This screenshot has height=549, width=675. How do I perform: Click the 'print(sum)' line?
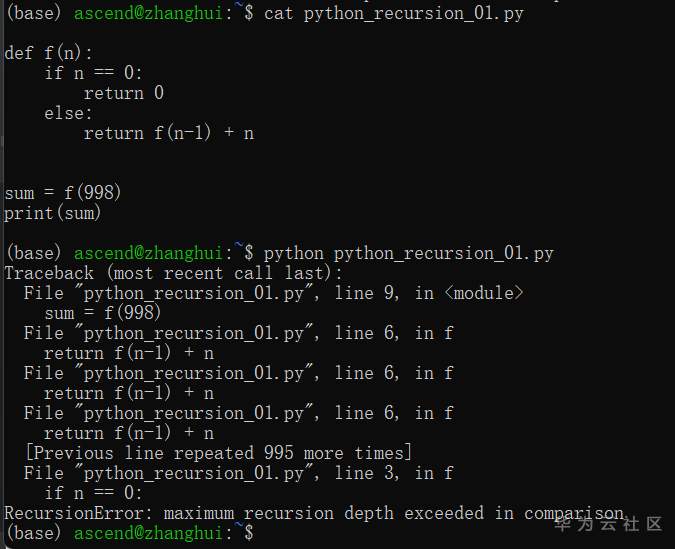pos(53,213)
